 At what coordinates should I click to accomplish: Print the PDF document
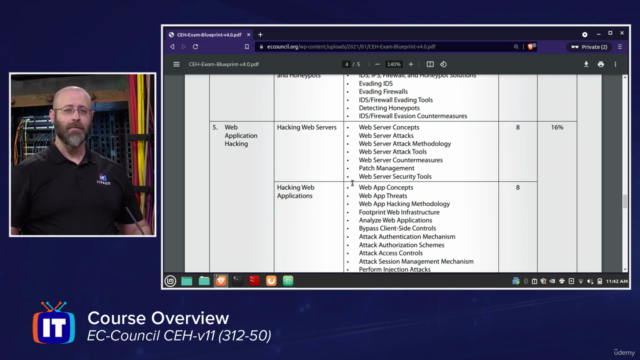(601, 64)
